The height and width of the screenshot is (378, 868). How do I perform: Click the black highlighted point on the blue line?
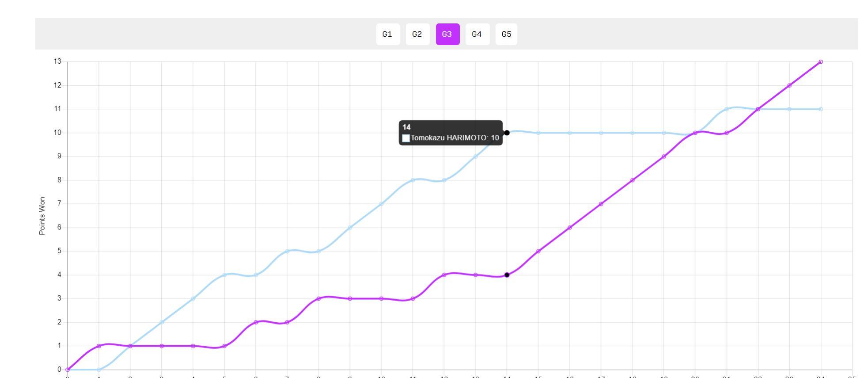(x=507, y=133)
